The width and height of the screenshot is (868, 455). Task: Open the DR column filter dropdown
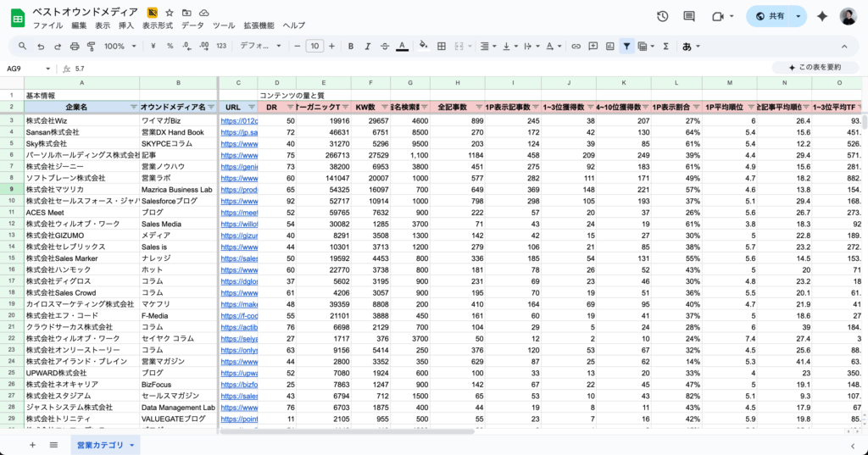coord(290,107)
